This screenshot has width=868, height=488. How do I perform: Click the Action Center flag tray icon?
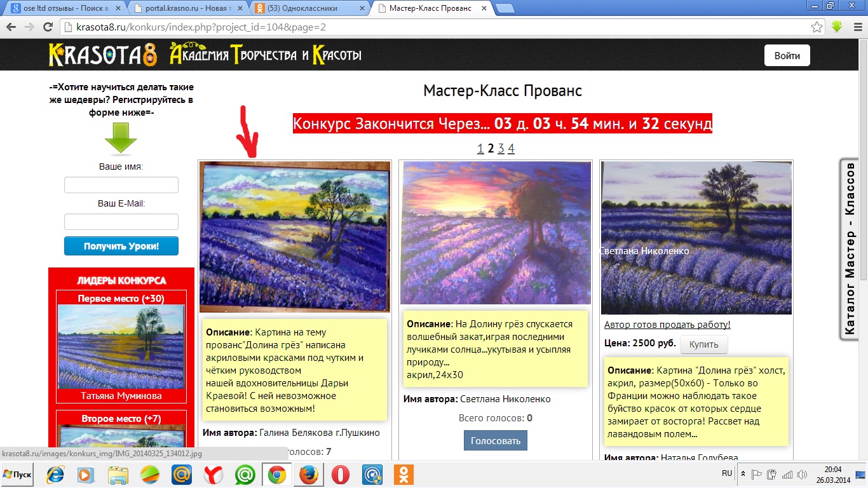click(757, 475)
